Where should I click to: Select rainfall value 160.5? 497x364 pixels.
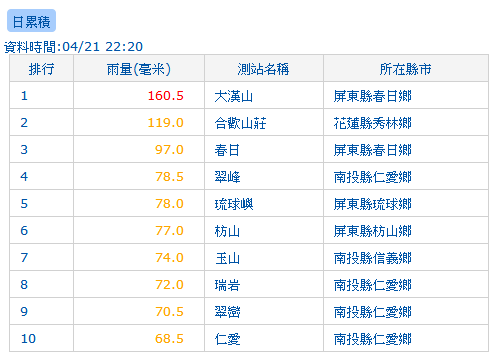166,96
